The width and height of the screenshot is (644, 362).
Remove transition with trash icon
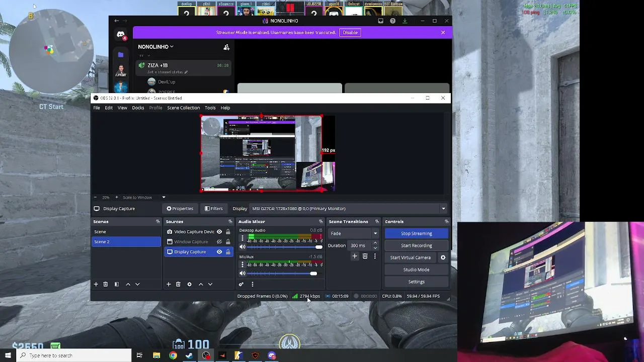coord(365,256)
